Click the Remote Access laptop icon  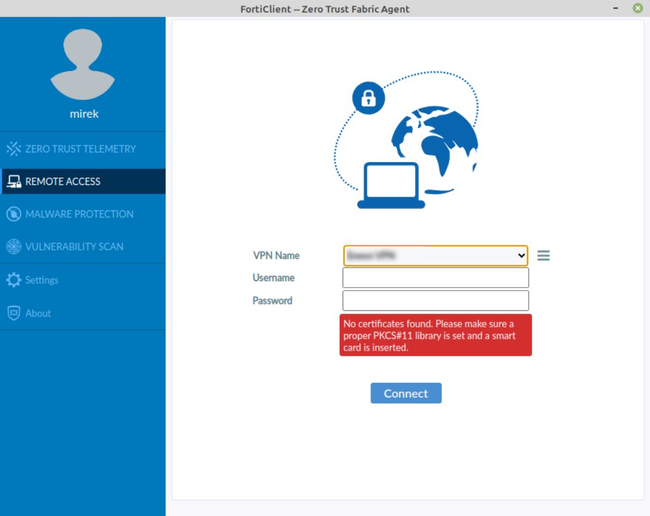pos(14,182)
